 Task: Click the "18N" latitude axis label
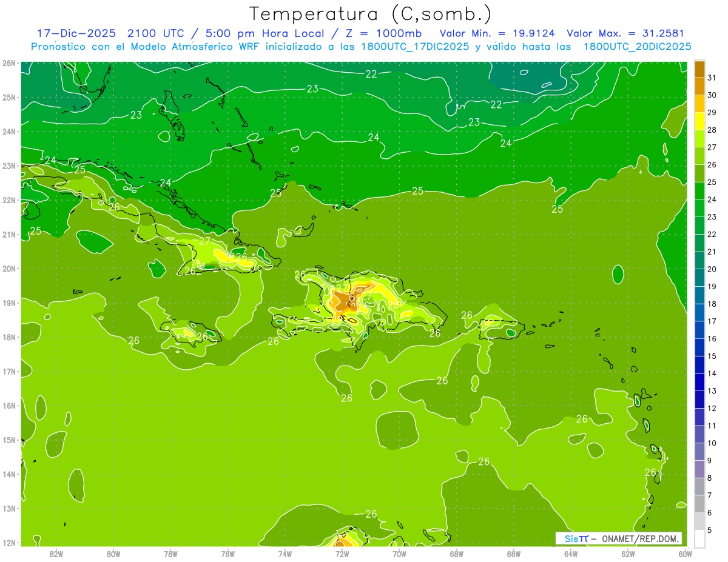click(x=8, y=337)
